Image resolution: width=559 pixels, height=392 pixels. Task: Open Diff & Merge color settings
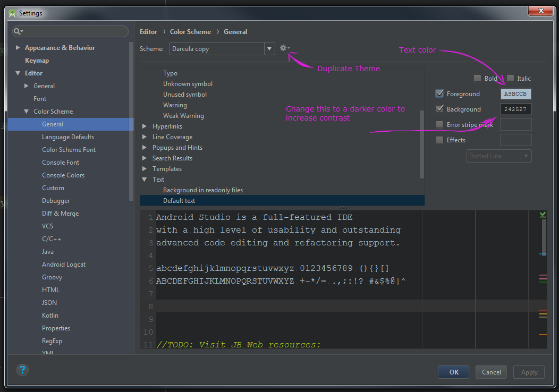pyautogui.click(x=60, y=214)
